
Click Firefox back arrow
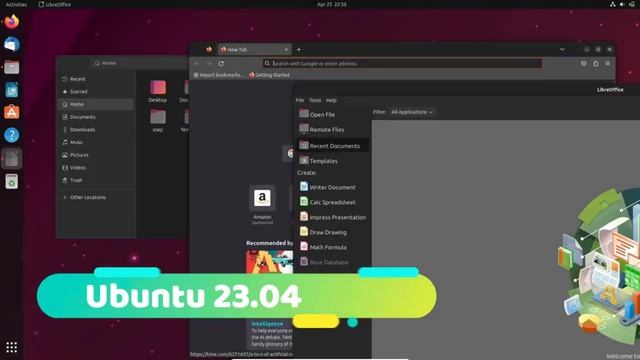pyautogui.click(x=197, y=64)
